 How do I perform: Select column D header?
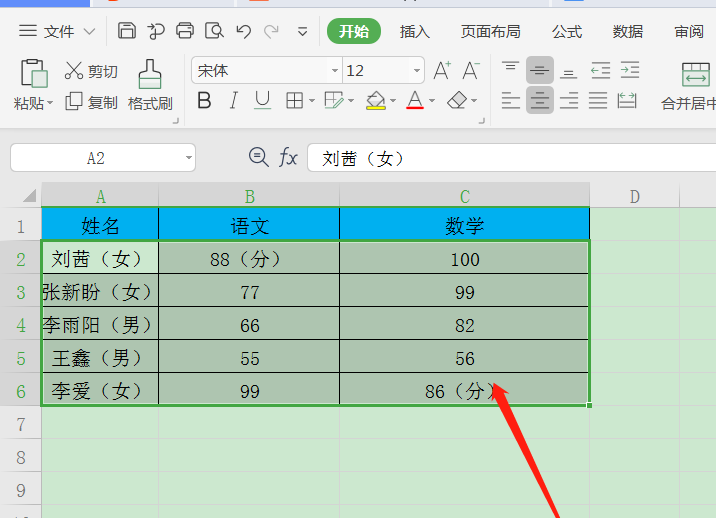click(634, 196)
